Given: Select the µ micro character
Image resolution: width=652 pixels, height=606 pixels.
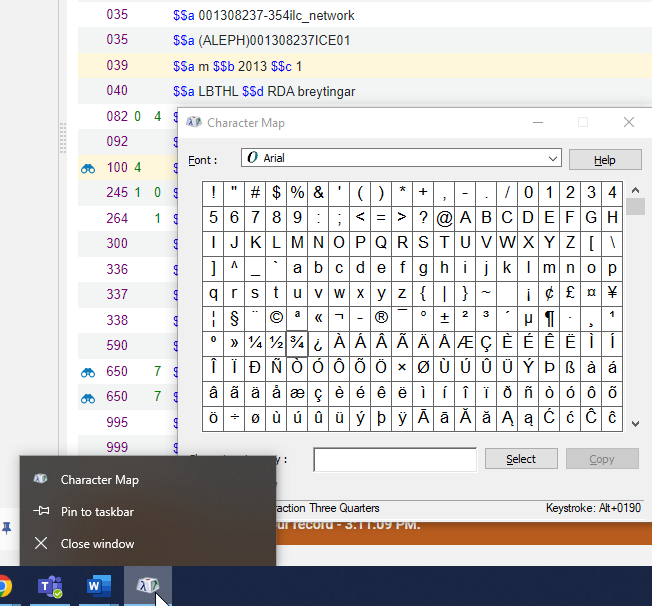Looking at the screenshot, I should click(528, 318).
